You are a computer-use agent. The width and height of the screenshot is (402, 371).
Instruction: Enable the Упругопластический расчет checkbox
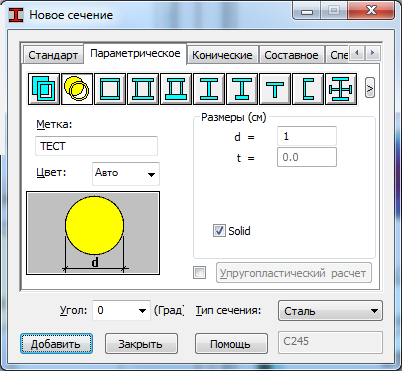(x=199, y=273)
